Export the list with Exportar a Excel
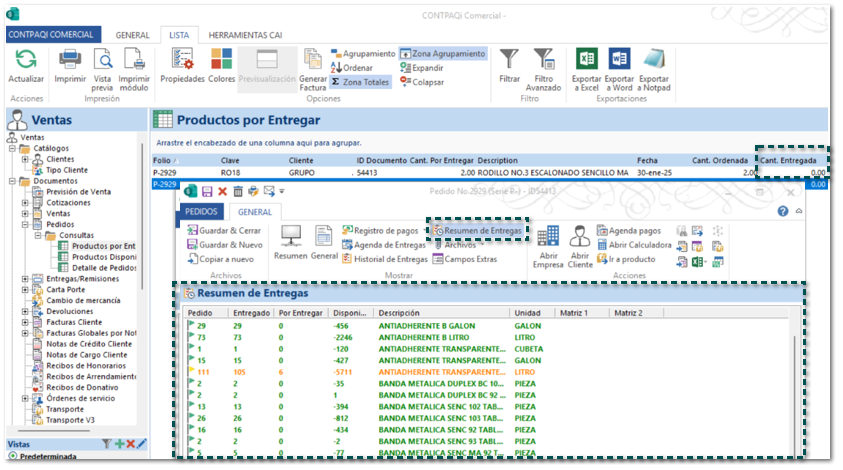Screen dimensions: 843x470 587,60
